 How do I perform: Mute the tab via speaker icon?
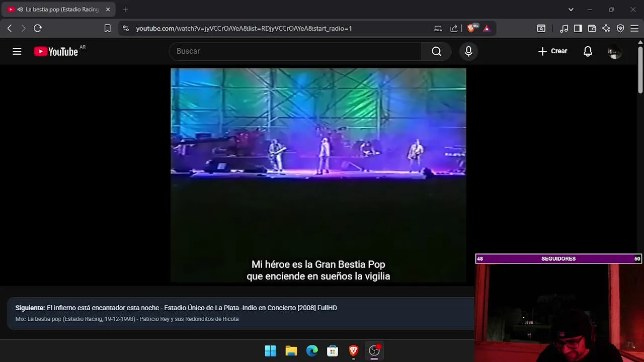20,10
